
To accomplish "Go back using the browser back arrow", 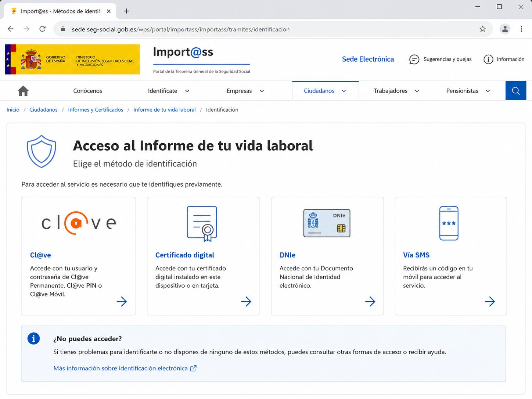I will pos(11,29).
